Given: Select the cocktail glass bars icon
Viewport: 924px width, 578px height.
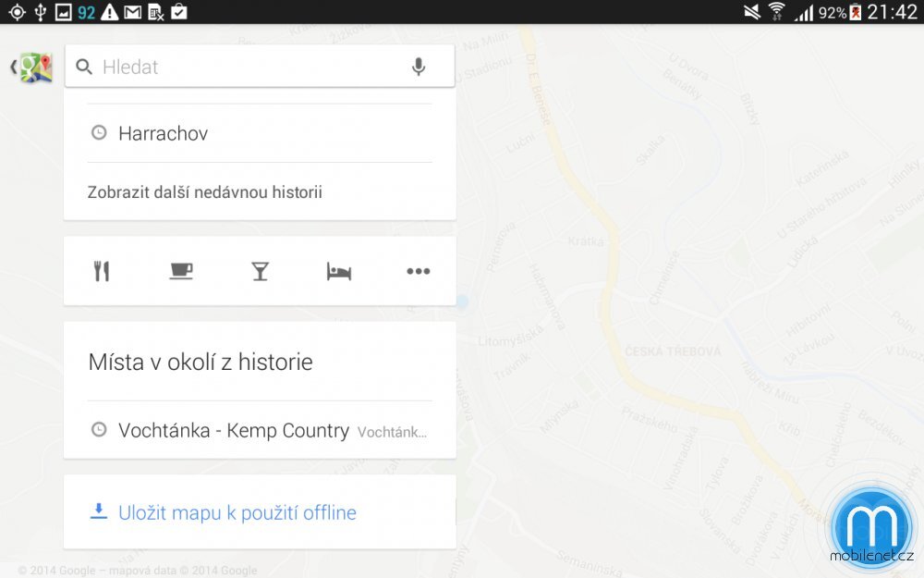Looking at the screenshot, I should click(260, 271).
